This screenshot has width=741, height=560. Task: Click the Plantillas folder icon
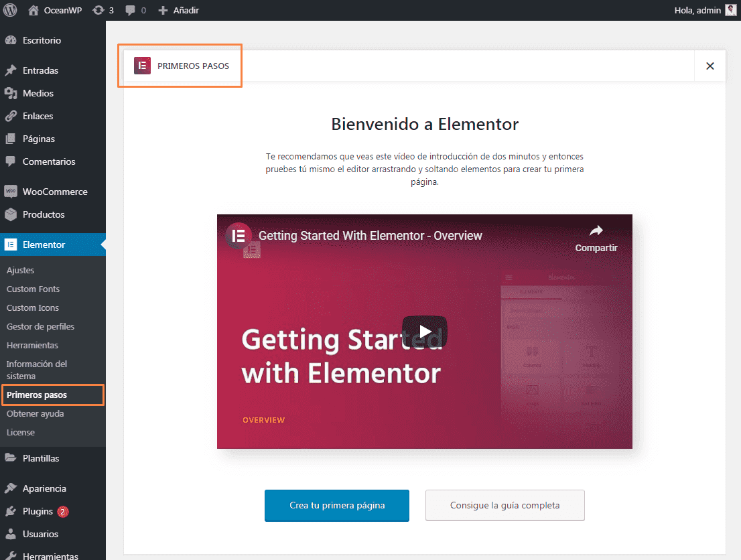[11, 458]
